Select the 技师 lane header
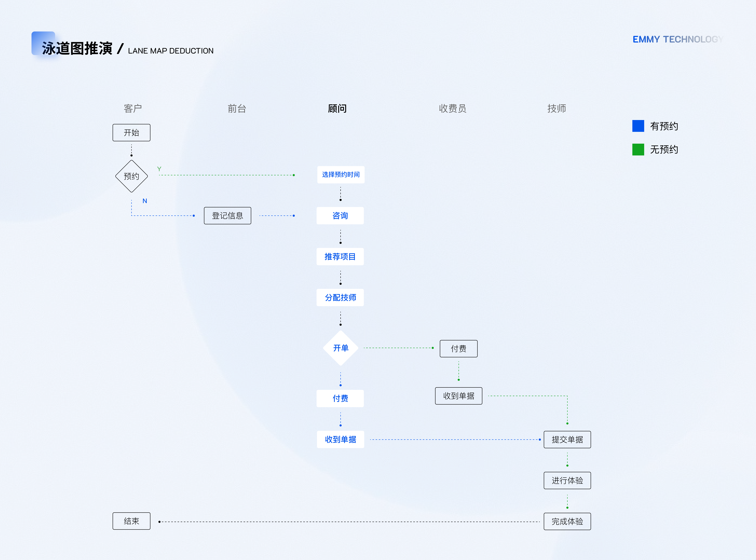This screenshot has width=756, height=560. point(557,108)
